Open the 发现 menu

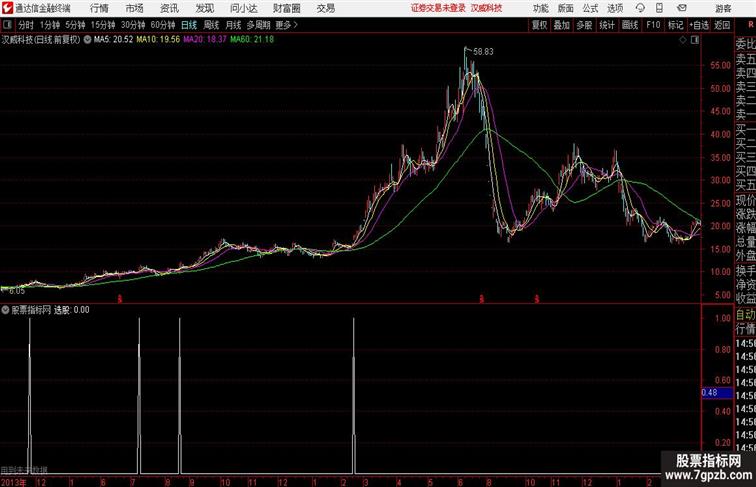pos(204,8)
